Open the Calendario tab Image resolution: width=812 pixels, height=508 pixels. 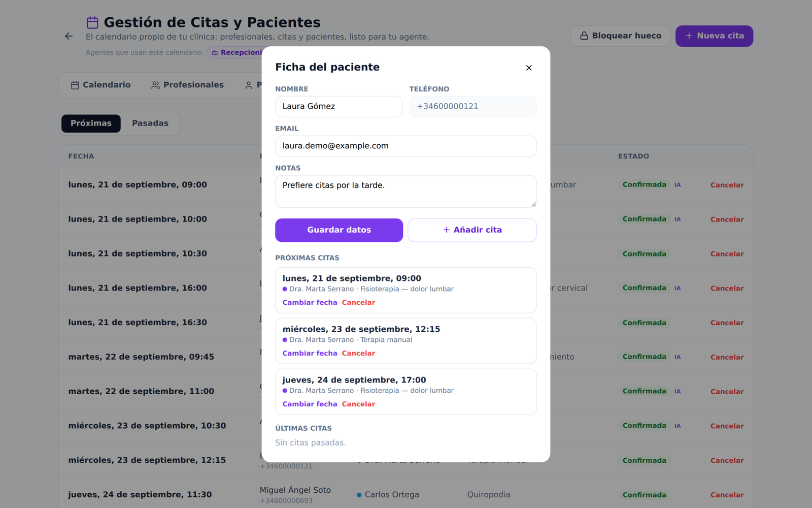pos(100,85)
